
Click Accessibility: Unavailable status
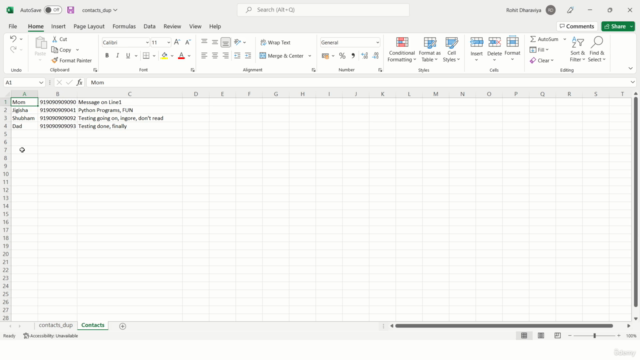[x=51, y=336]
